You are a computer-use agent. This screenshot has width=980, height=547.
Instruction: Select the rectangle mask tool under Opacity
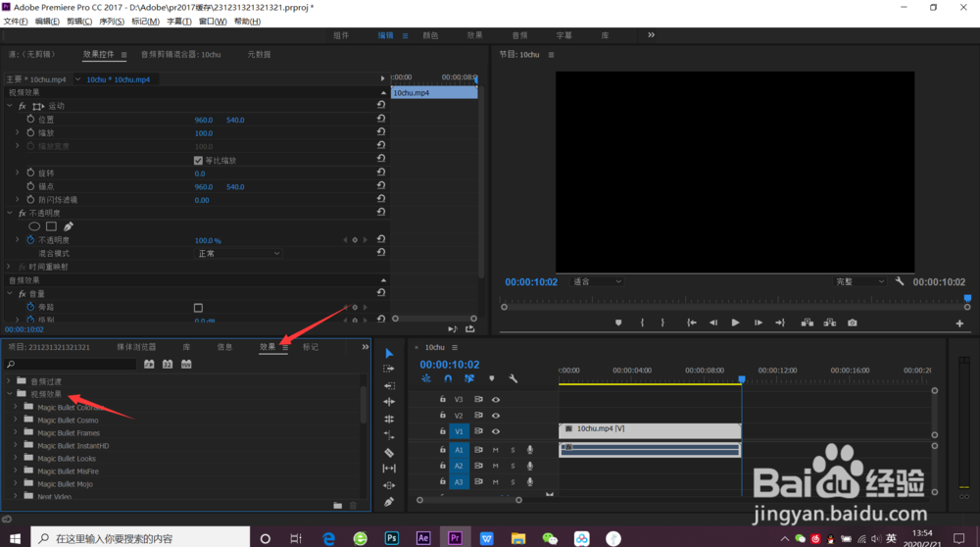pyautogui.click(x=51, y=226)
